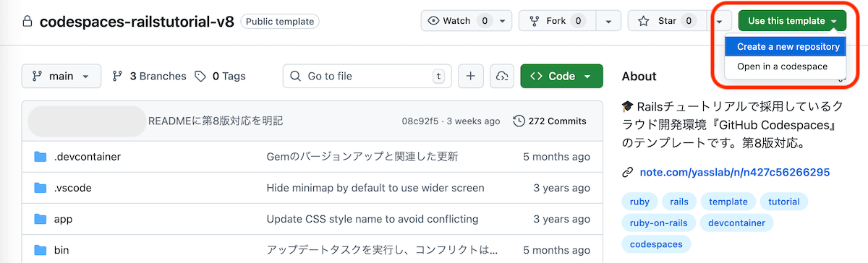
Task: Select the ruby-on-rails topic tag
Action: 658,223
